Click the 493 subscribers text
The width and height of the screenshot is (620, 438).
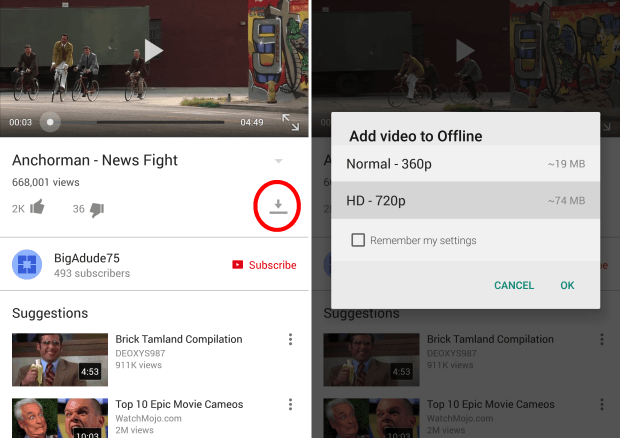(x=92, y=274)
